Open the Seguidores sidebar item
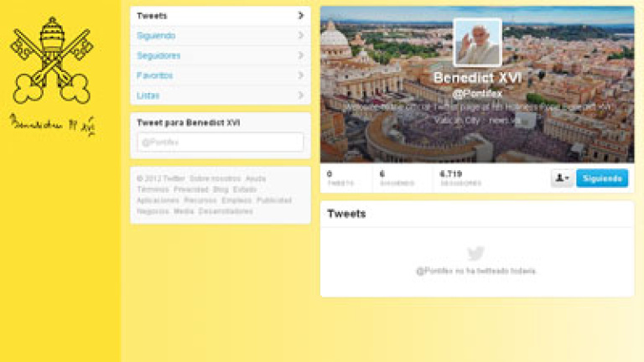The image size is (644, 362). pos(158,56)
